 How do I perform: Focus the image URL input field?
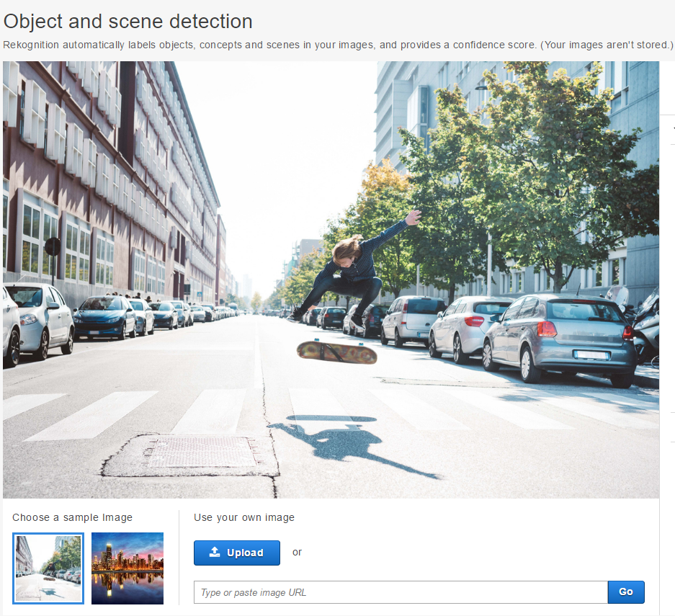(x=401, y=592)
